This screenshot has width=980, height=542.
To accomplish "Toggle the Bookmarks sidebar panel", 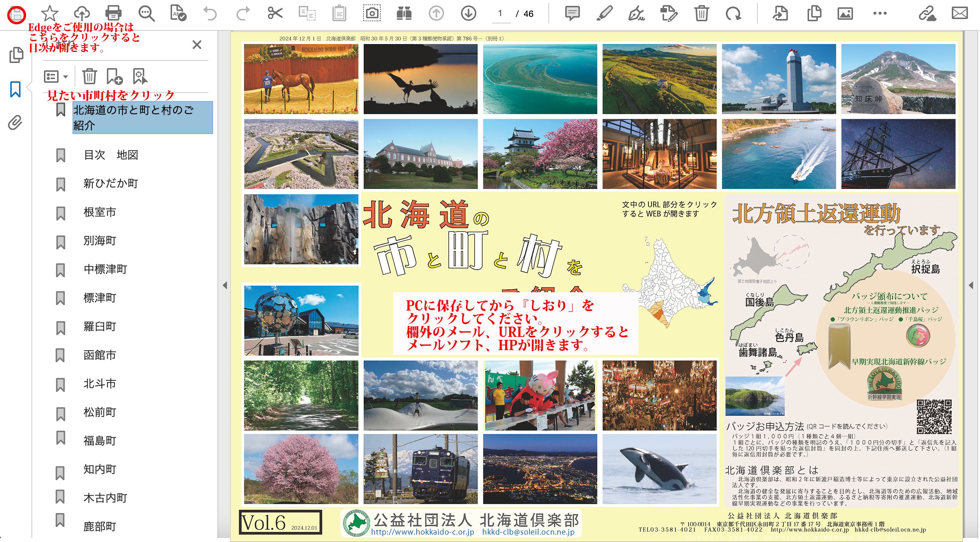I will point(15,89).
